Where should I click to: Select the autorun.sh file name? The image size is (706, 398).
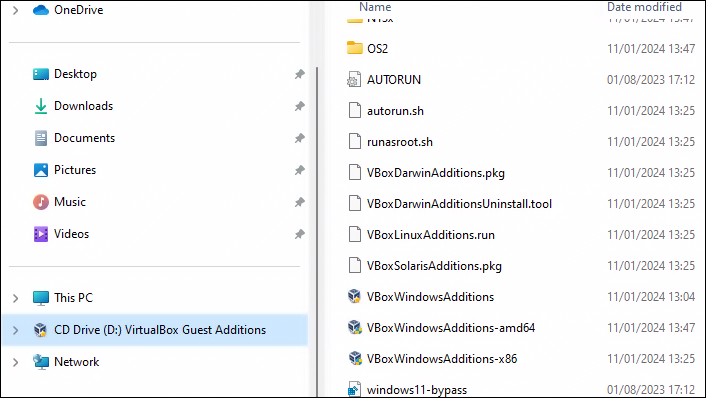click(395, 111)
